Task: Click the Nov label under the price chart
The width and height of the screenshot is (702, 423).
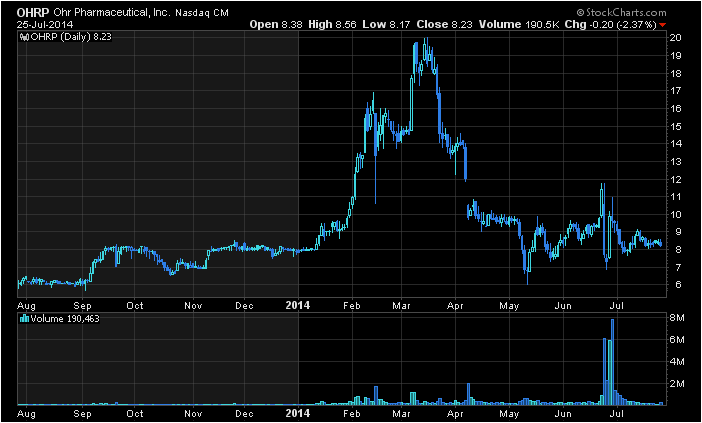Action: pos(193,305)
